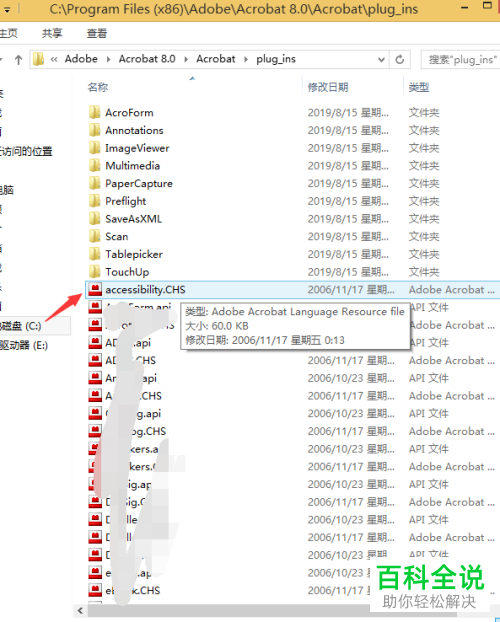The height and width of the screenshot is (622, 500).
Task: Click the folder icon in address bar
Action: (38, 60)
